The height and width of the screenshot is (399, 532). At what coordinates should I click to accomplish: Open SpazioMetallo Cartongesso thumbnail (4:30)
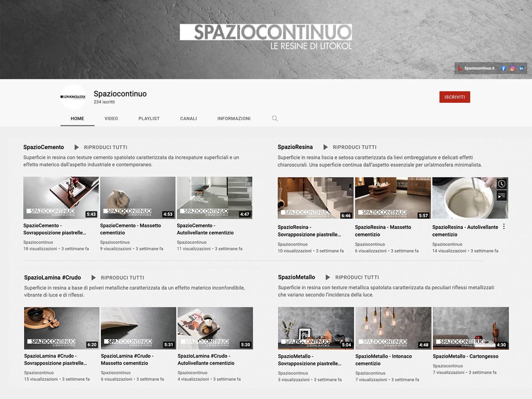coord(471,328)
